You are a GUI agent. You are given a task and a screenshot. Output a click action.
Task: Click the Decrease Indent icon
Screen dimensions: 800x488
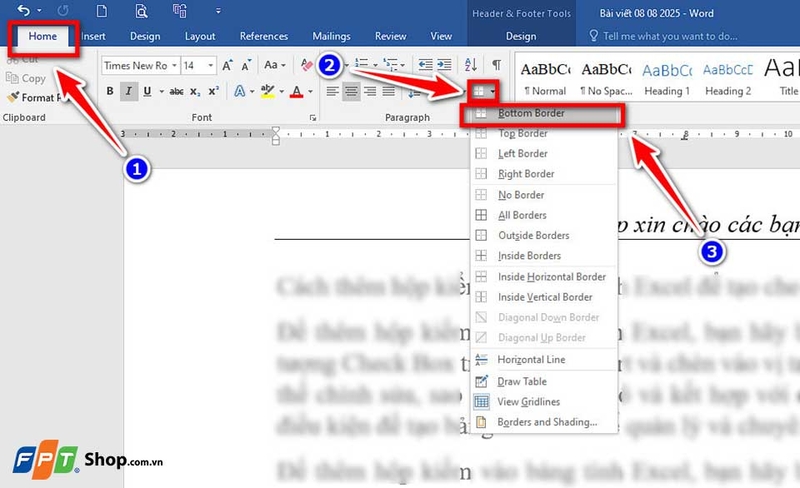(x=425, y=64)
